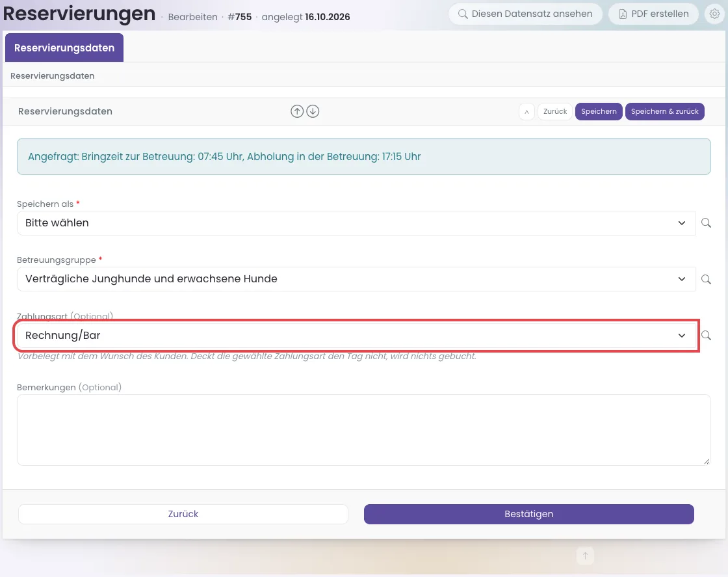
Task: Click the scroll-to-top arrow icon
Action: point(585,556)
